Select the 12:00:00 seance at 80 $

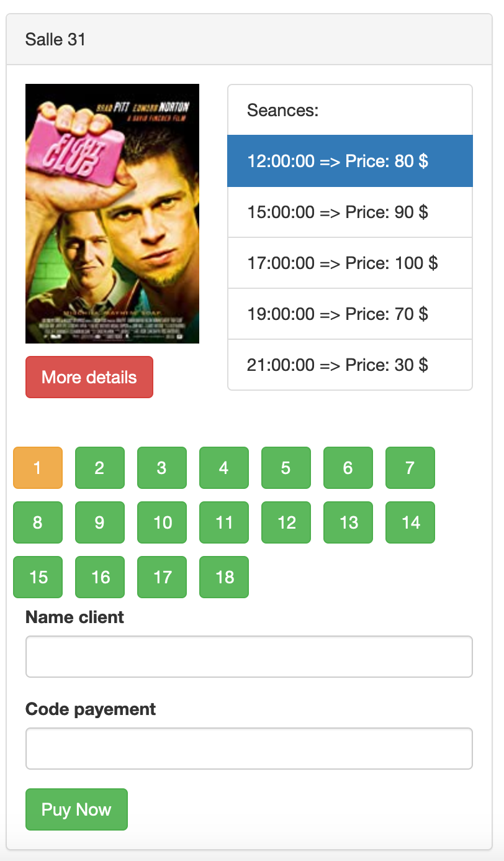tap(349, 161)
